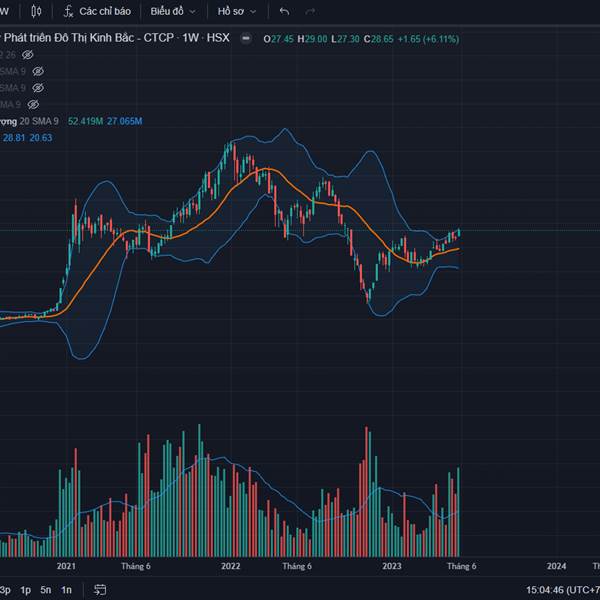
Task: Click the O27.45 open price
Action: [x=279, y=39]
